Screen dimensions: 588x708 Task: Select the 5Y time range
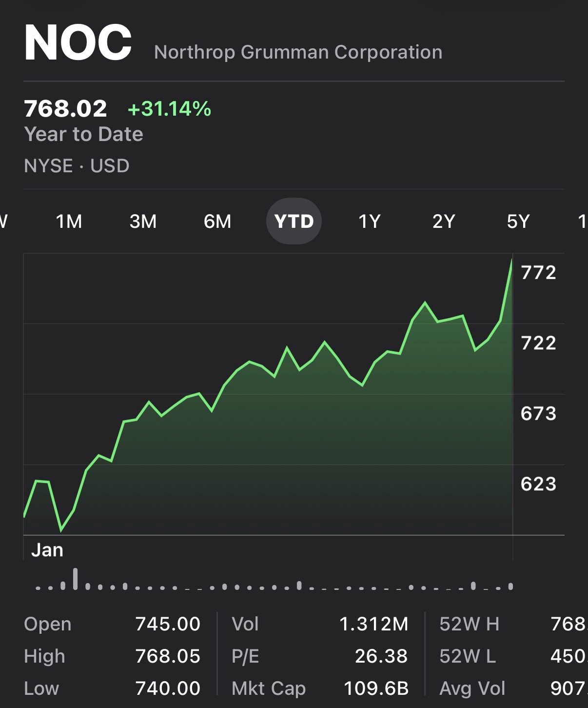pyautogui.click(x=518, y=222)
